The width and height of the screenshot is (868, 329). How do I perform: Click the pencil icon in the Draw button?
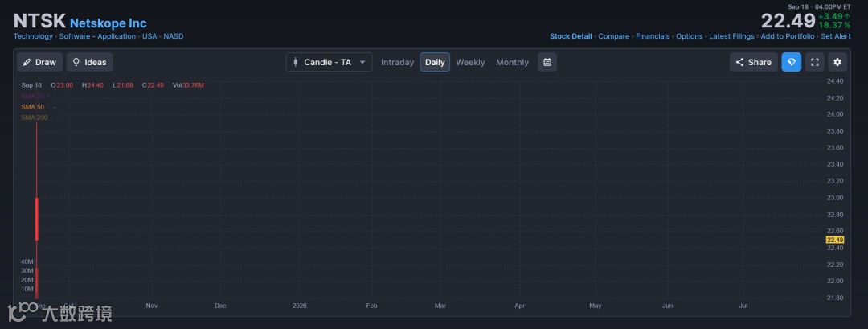[x=27, y=62]
